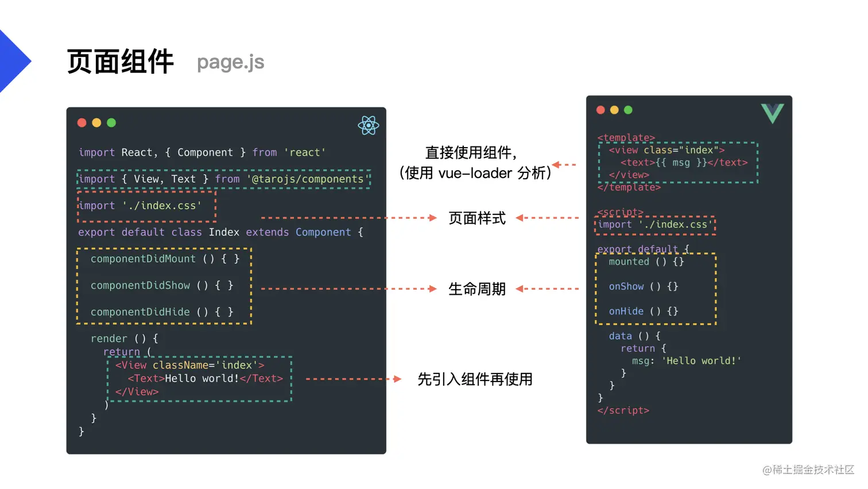Click the onShow () {} line
Viewport: 868px width, 489px height.
pyautogui.click(x=644, y=286)
